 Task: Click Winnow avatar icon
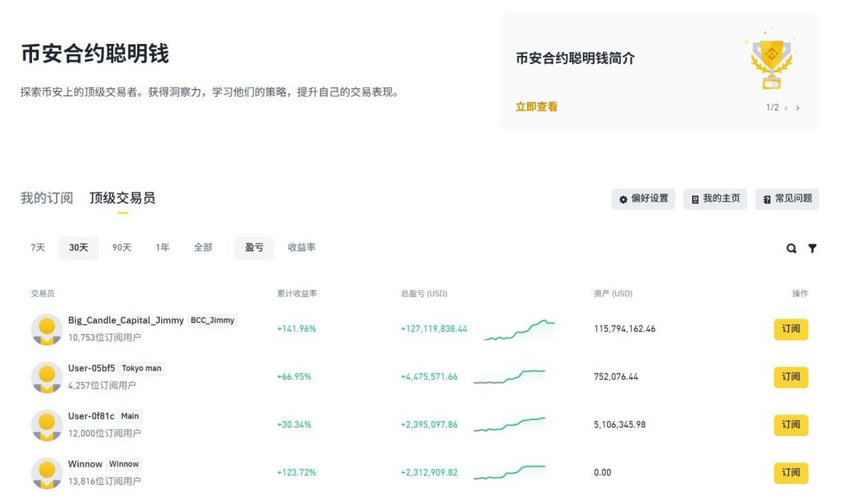pyautogui.click(x=47, y=473)
